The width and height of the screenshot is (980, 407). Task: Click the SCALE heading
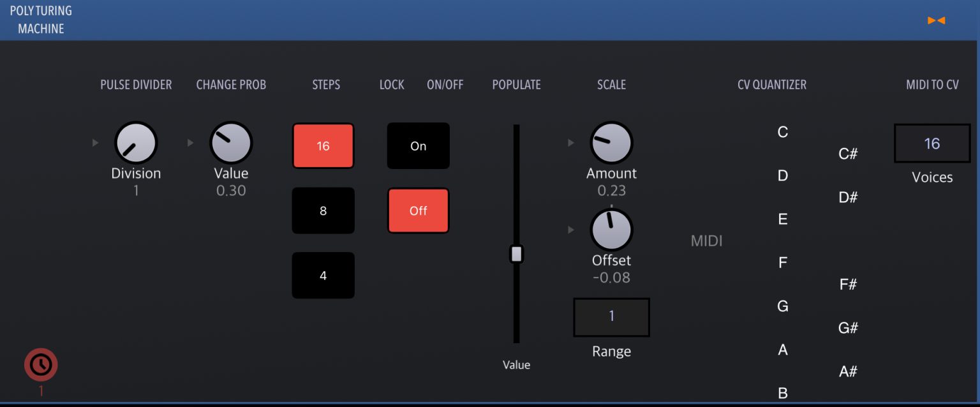click(611, 85)
